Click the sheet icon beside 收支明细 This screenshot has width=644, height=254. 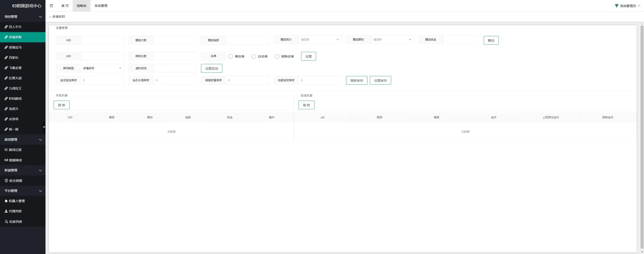click(x=6, y=180)
